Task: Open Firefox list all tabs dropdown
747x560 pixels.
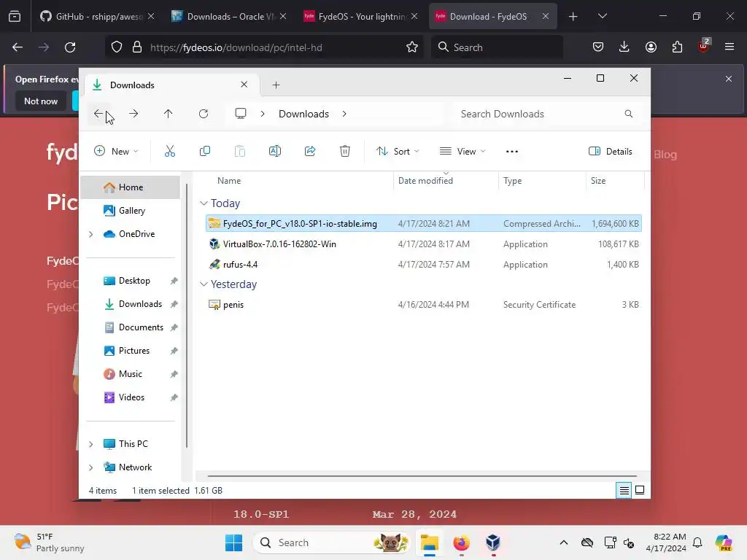Action: pyautogui.click(x=602, y=16)
